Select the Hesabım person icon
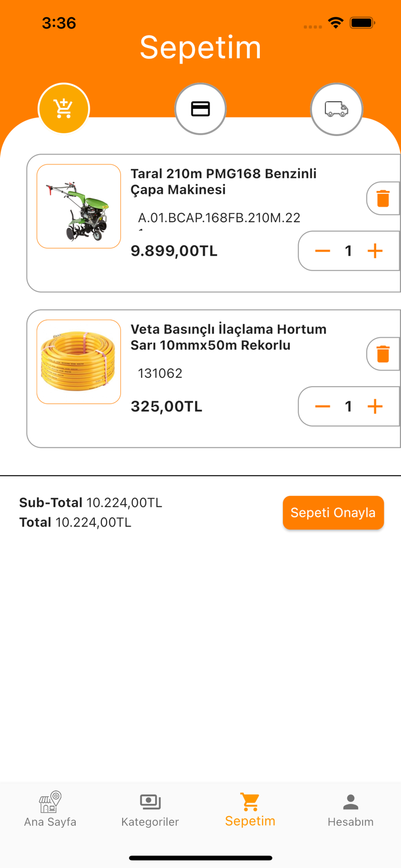 coord(350,801)
